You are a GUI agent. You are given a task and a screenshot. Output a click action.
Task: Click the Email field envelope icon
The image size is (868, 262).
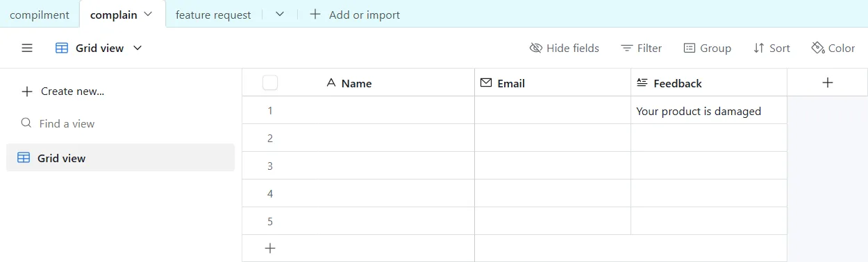[x=486, y=82]
